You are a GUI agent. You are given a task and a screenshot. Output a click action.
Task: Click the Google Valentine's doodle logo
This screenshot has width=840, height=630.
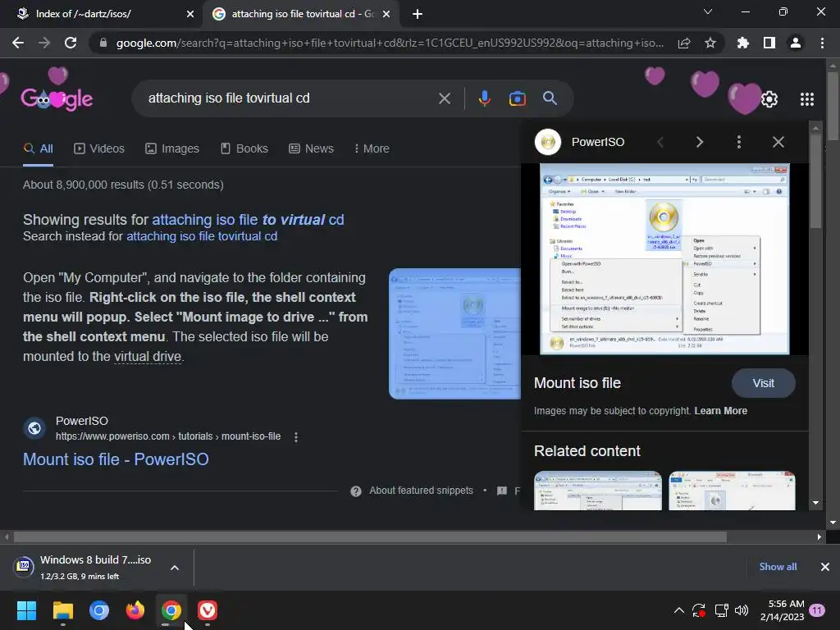point(57,98)
